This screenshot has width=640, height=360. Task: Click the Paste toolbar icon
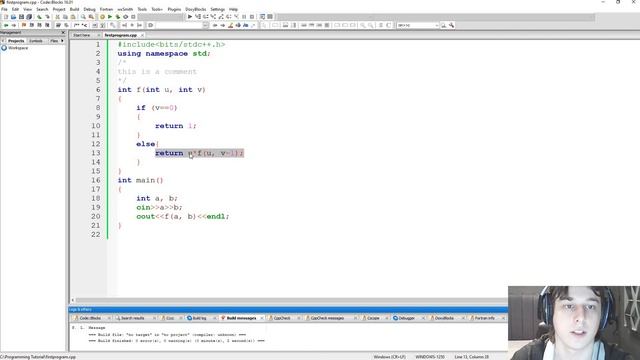pyautogui.click(x=73, y=17)
